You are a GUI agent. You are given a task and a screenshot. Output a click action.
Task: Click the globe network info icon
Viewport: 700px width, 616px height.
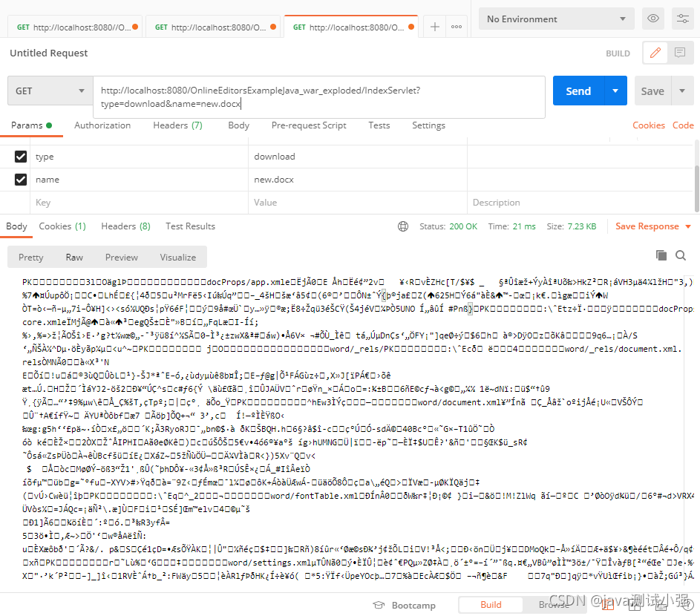pos(402,226)
